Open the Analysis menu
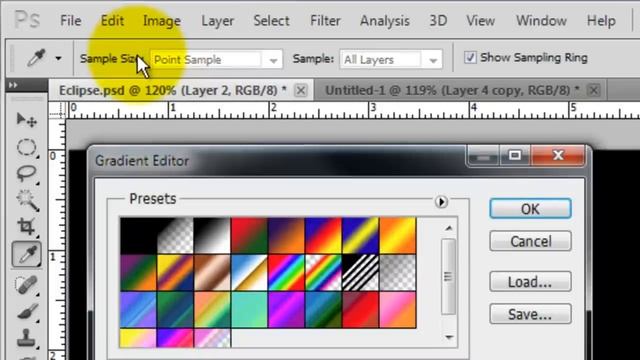 click(x=384, y=20)
